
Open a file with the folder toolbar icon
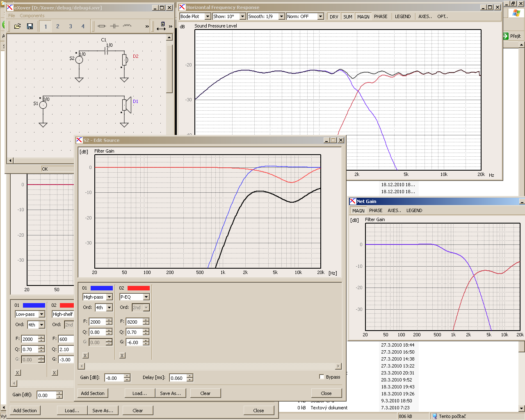[x=17, y=26]
